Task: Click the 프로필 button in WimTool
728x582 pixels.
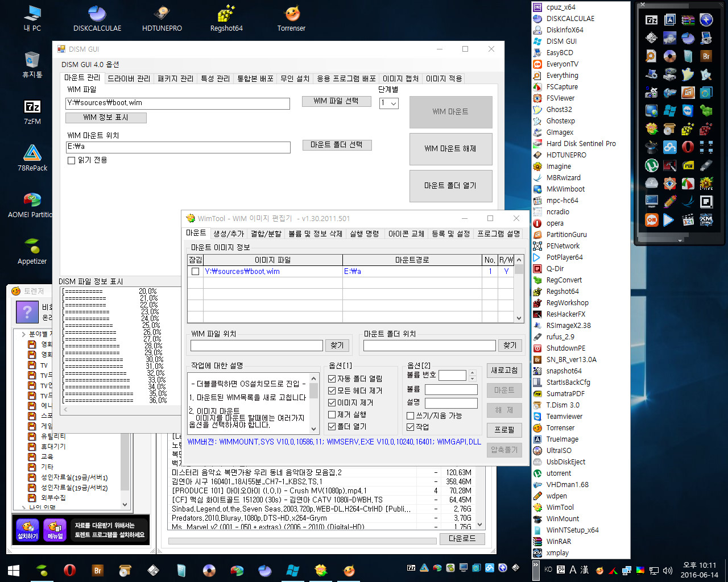Action: click(504, 430)
